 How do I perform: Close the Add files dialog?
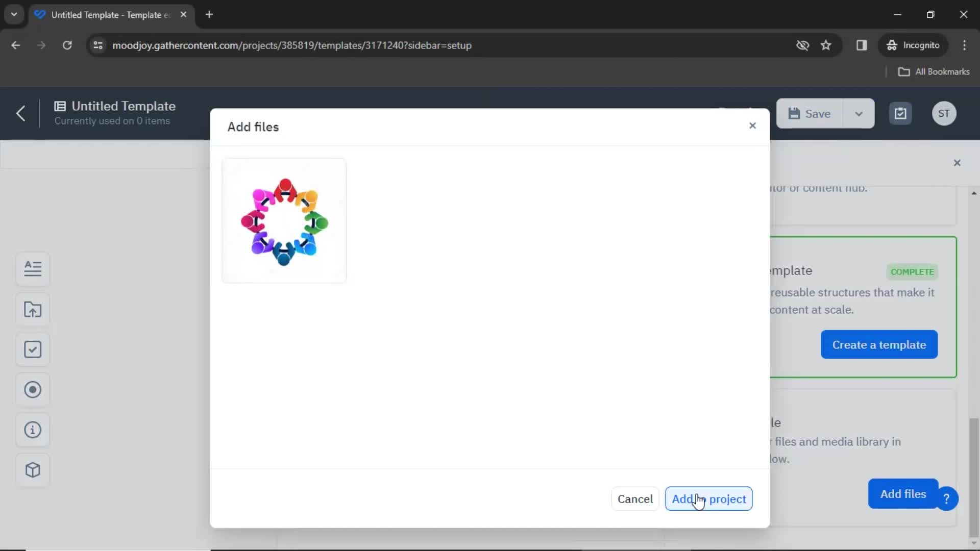click(752, 127)
